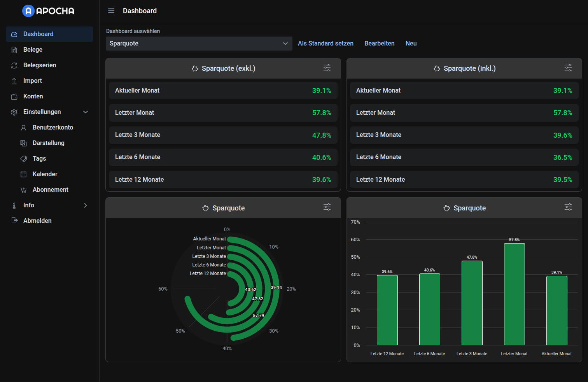Image resolution: width=588 pixels, height=382 pixels.
Task: Click the Abmelden logout icon
Action: coord(14,221)
